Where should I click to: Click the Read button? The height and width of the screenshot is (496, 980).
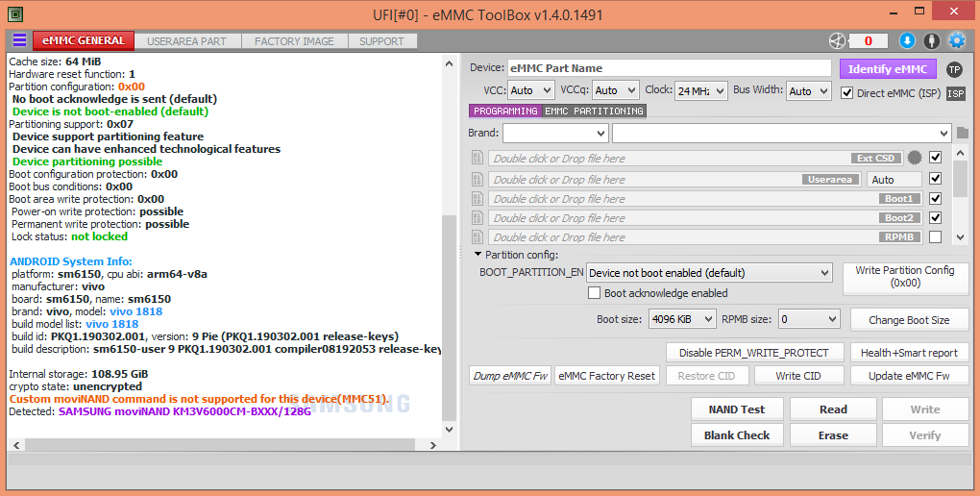click(833, 409)
